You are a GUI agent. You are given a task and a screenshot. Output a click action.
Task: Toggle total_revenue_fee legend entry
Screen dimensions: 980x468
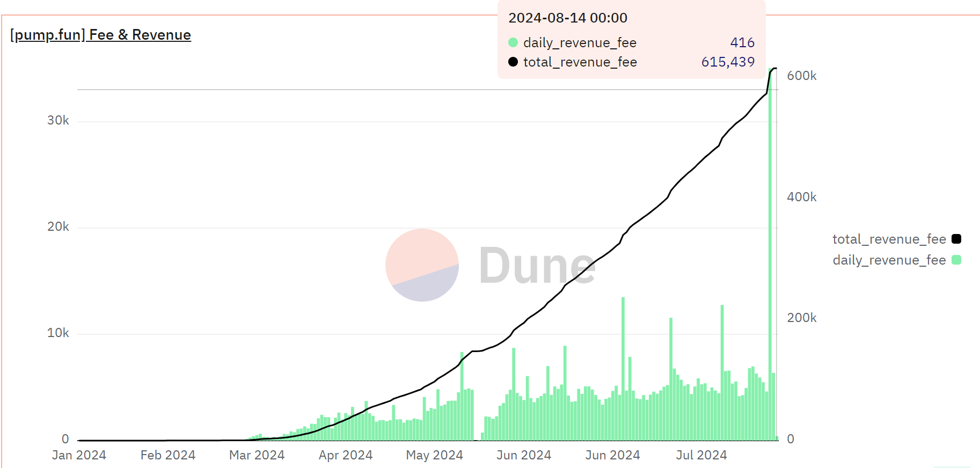point(896,239)
